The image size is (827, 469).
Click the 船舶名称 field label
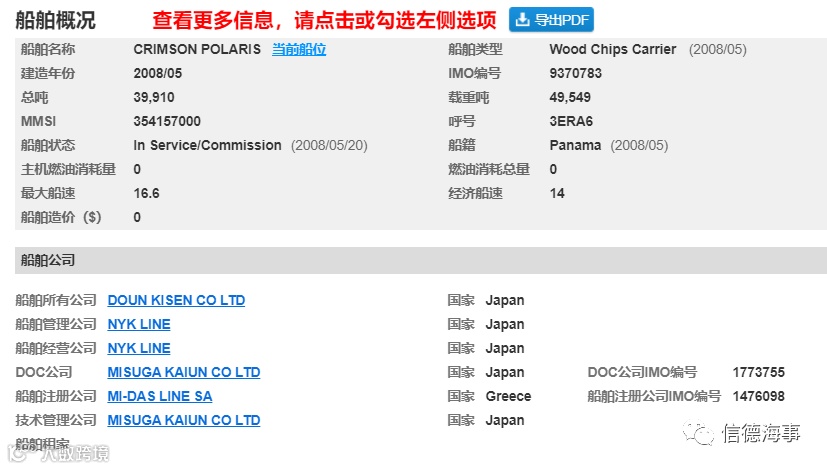click(x=47, y=49)
